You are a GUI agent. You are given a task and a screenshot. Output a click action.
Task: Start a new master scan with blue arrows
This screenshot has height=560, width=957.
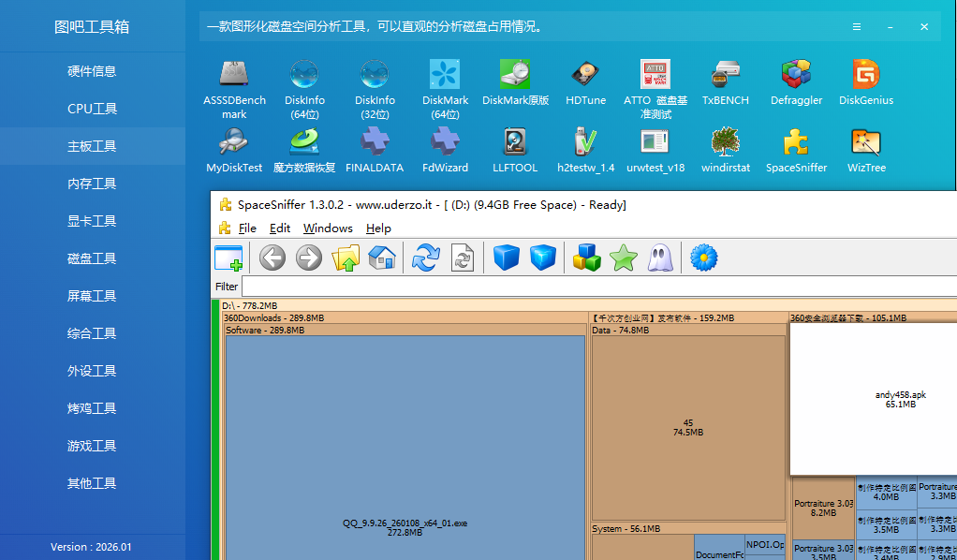[426, 258]
